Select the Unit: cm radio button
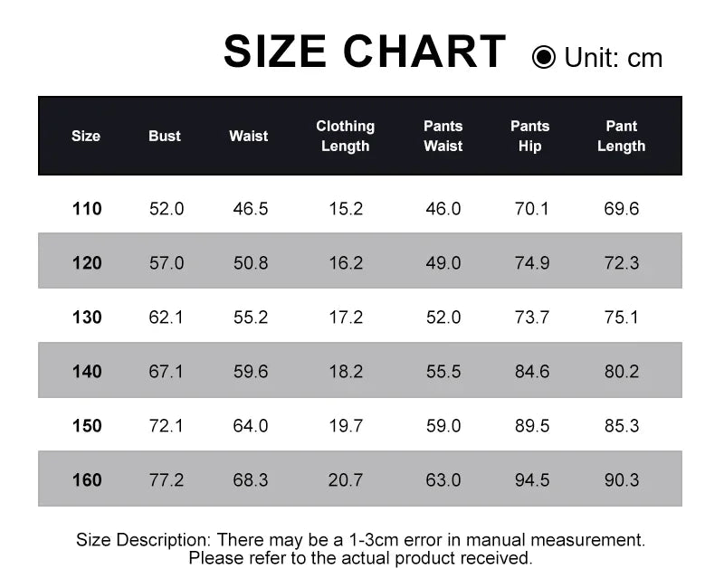Image resolution: width=724 pixels, height=588 pixels. pyautogui.click(x=544, y=58)
